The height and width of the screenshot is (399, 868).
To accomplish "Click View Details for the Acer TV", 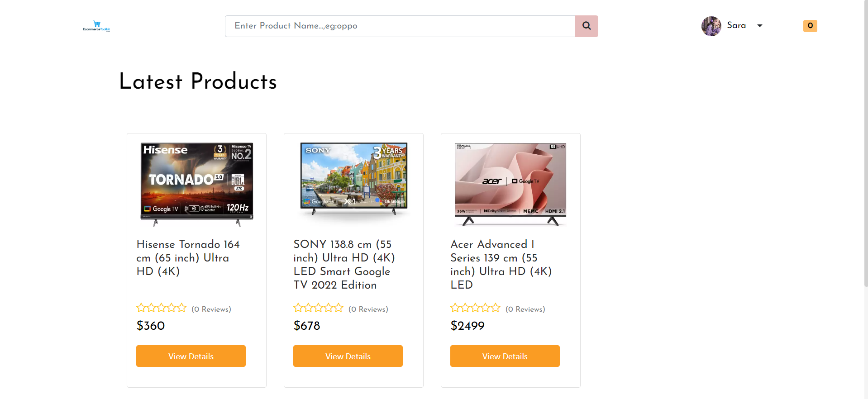I will click(505, 356).
